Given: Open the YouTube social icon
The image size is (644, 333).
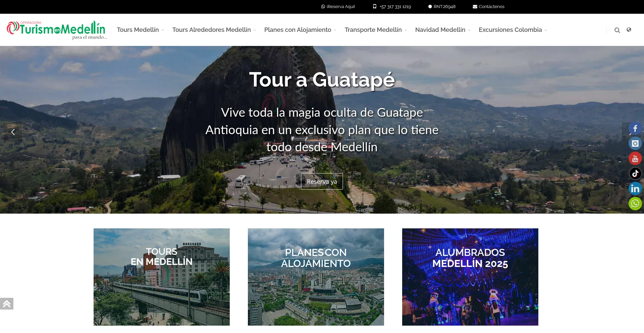Looking at the screenshot, I should [635, 159].
